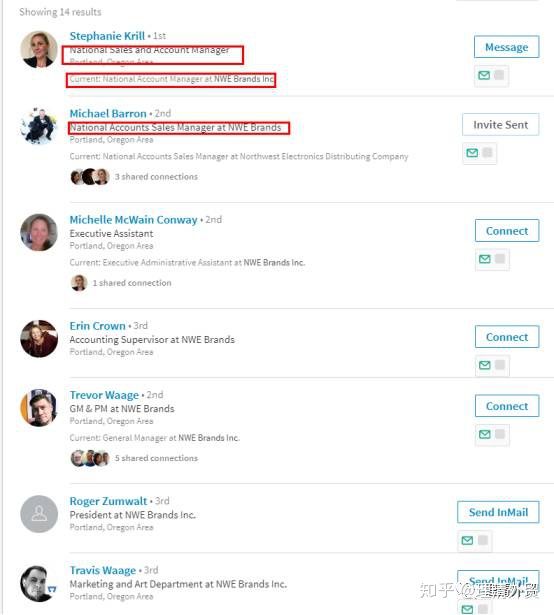554x615 pixels.
Task: Click mail icon beside Trevor Waage result
Action: pos(485,434)
